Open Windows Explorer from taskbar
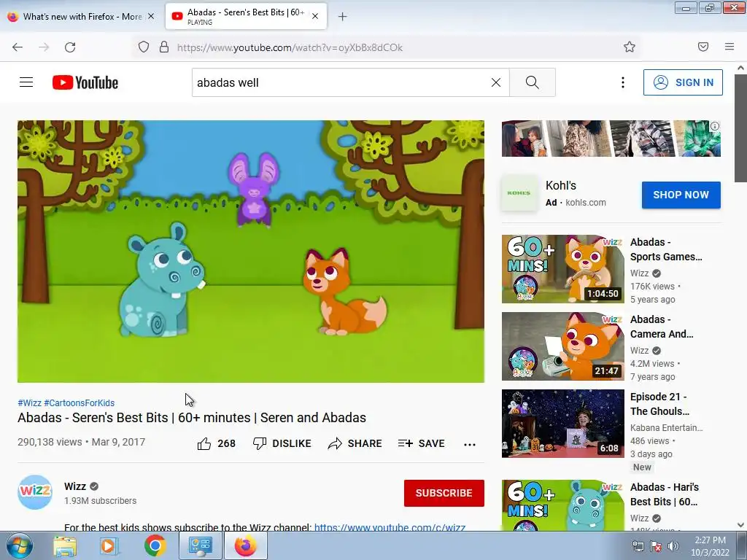This screenshot has height=560, width=747. coord(65,546)
